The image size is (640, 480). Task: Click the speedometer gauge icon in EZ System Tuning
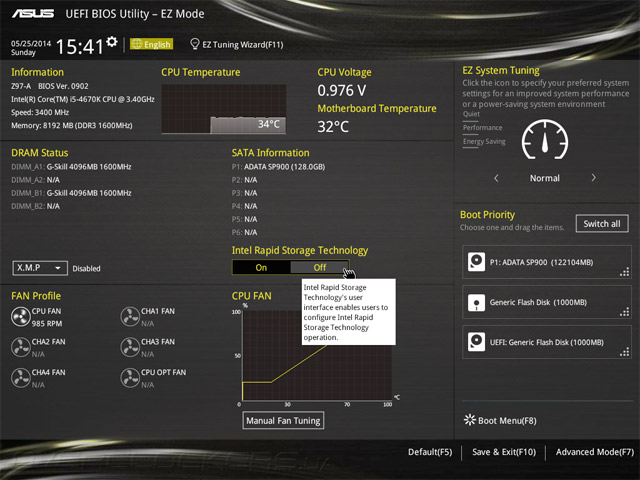click(545, 140)
